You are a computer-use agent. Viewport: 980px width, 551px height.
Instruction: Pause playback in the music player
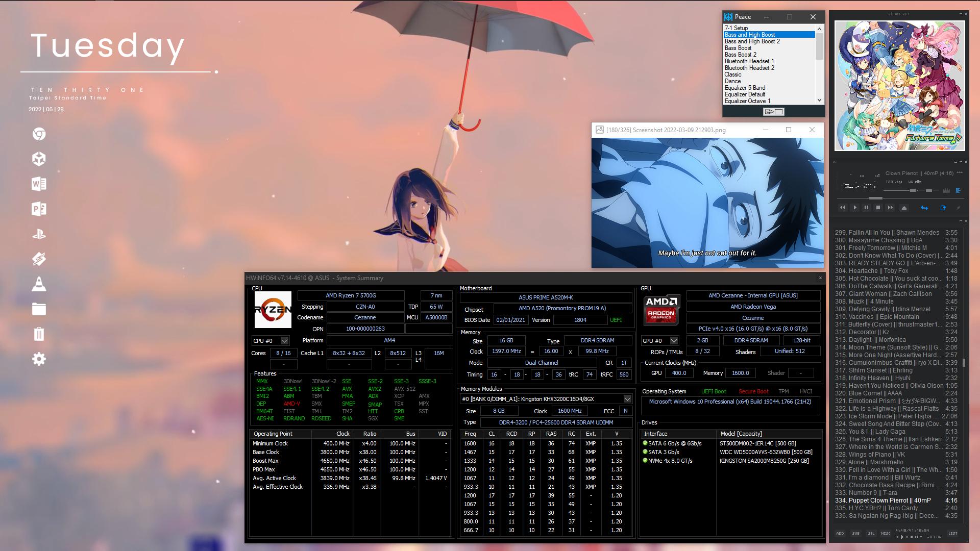pyautogui.click(x=866, y=208)
